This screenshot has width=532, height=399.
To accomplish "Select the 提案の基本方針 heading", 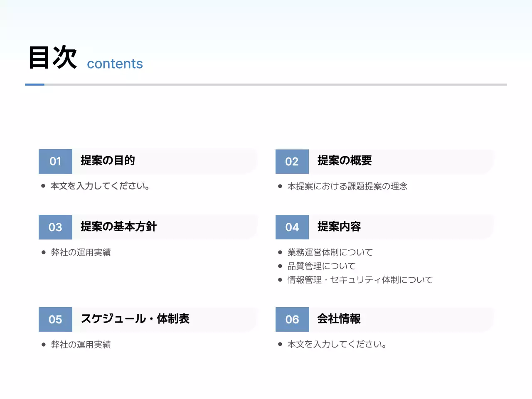I will [x=118, y=227].
